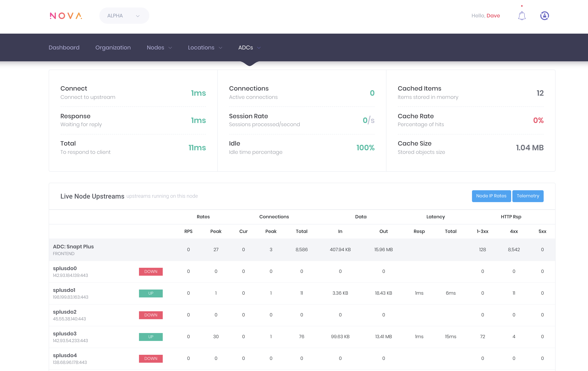The width and height of the screenshot is (588, 371).
Task: Expand the Locations menu chevron
Action: (220, 48)
